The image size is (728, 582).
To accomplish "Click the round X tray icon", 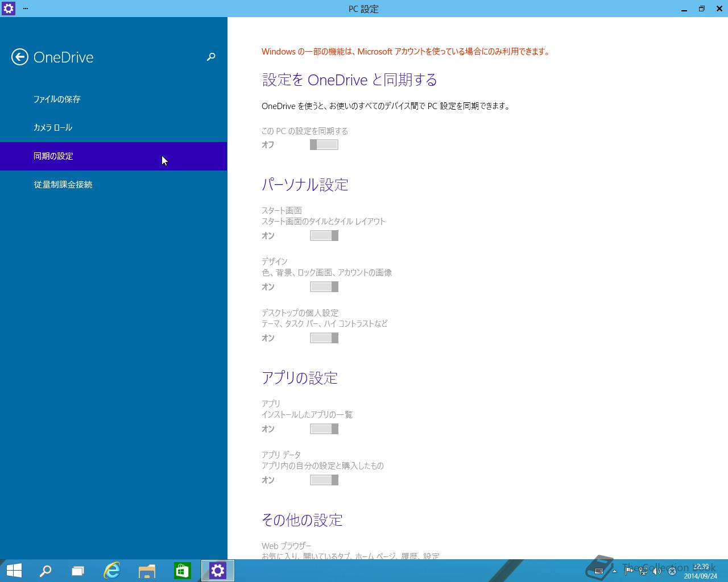I will pyautogui.click(x=672, y=571).
